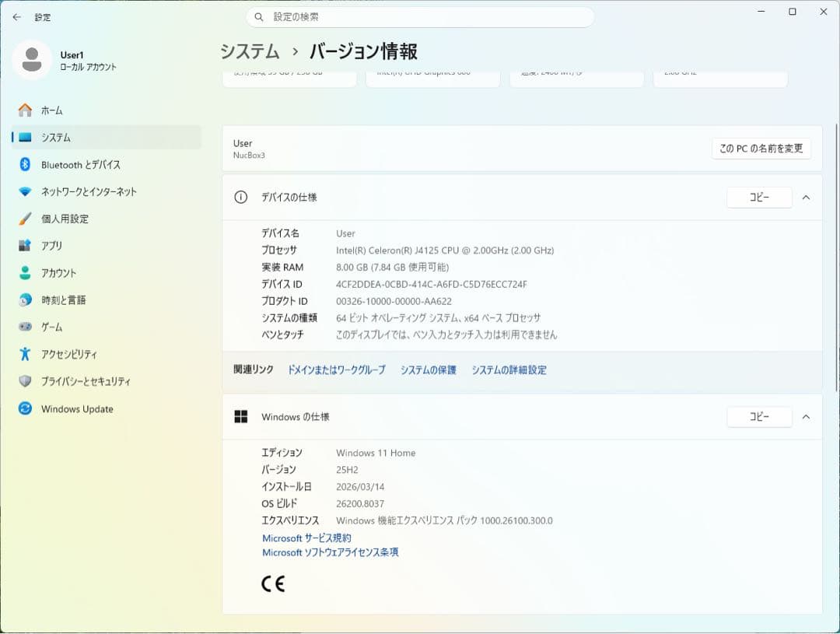The width and height of the screenshot is (840, 634).
Task: Click the System monitor icon
Action: pyautogui.click(x=25, y=137)
